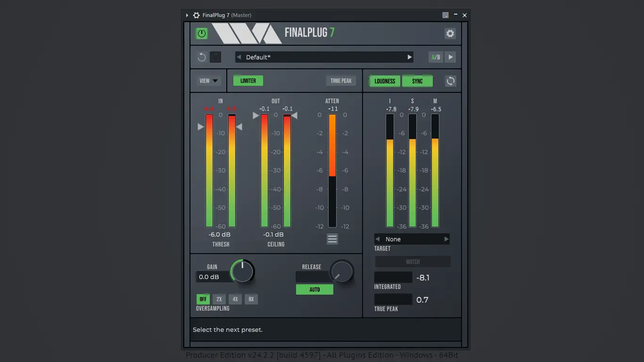Click the RELEASE knob
The height and width of the screenshot is (362, 644).
pos(342,271)
